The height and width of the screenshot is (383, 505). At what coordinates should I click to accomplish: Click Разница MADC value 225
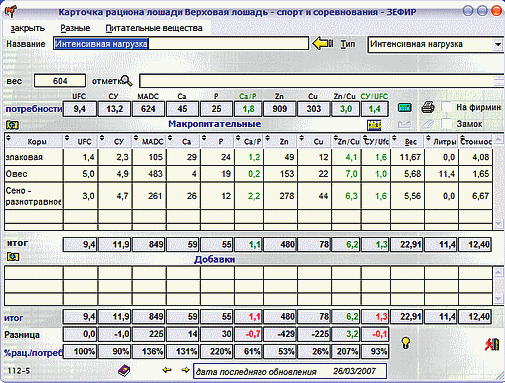click(149, 334)
